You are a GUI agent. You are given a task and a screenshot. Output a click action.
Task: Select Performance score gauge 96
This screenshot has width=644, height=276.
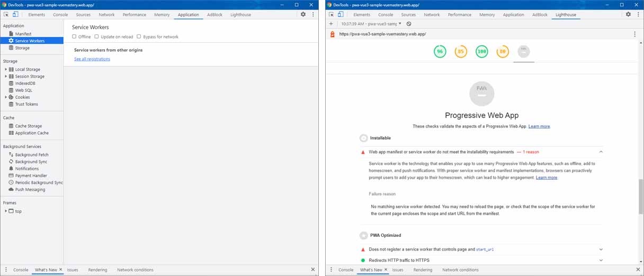[x=440, y=52]
